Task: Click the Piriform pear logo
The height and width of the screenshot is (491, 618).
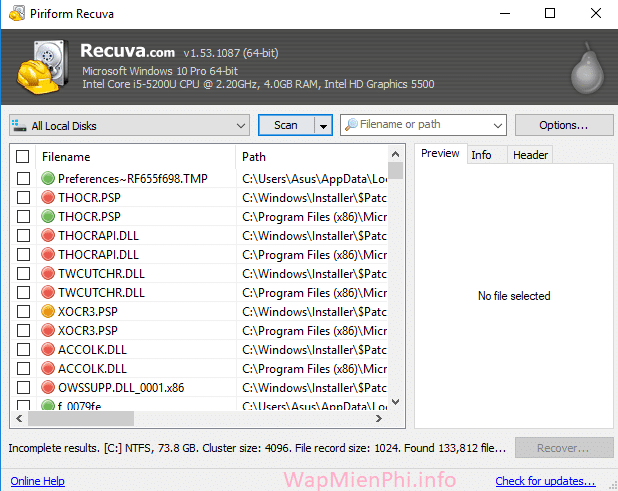Action: click(x=587, y=69)
